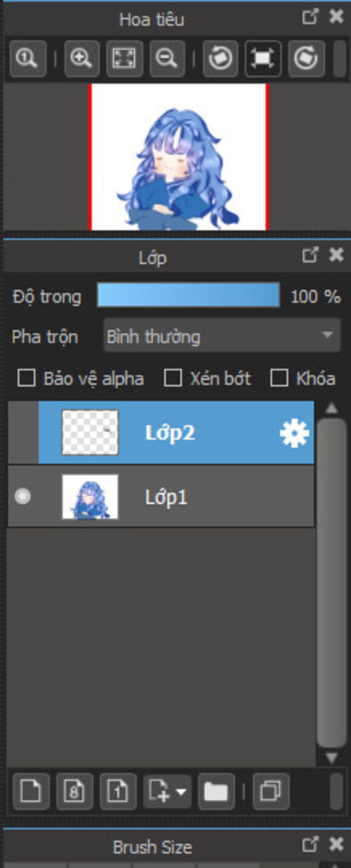Create a new layer folder

coord(216,791)
